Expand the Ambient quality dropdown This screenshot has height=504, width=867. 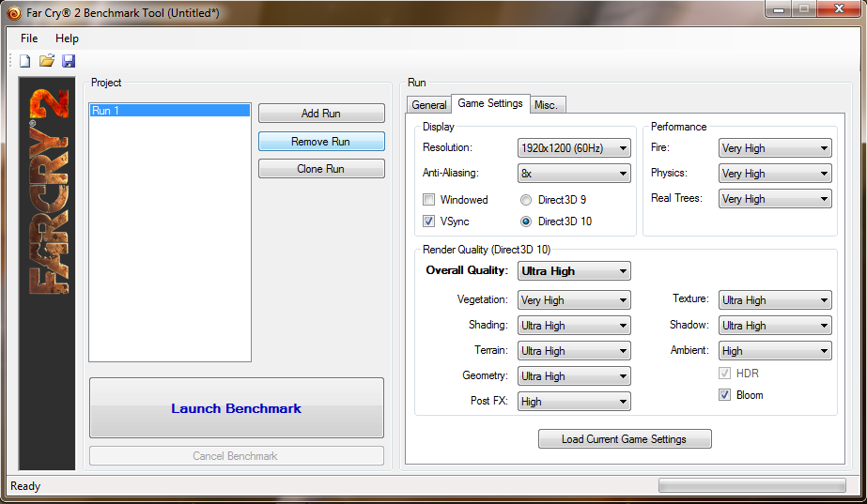pyautogui.click(x=775, y=351)
